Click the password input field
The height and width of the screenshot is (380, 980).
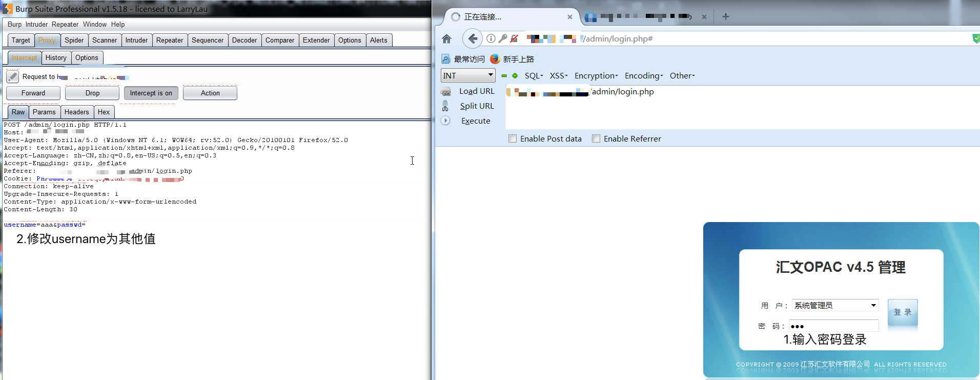tap(834, 326)
